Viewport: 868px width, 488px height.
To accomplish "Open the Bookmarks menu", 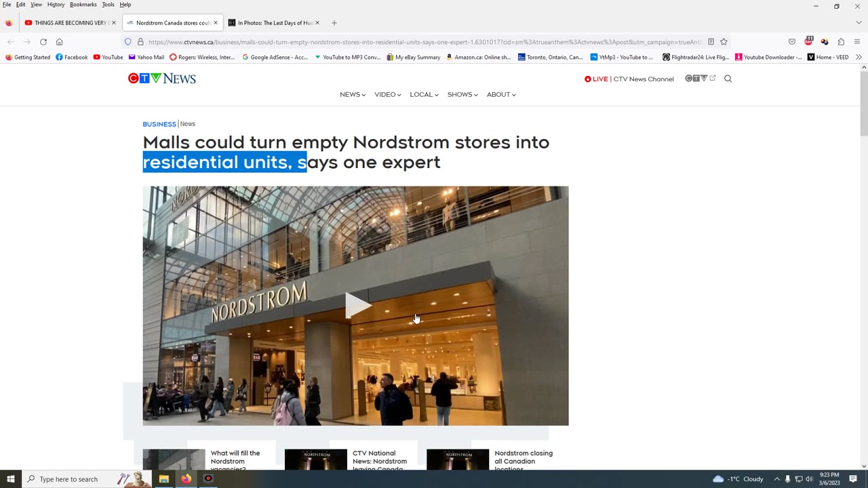I will tap(83, 5).
